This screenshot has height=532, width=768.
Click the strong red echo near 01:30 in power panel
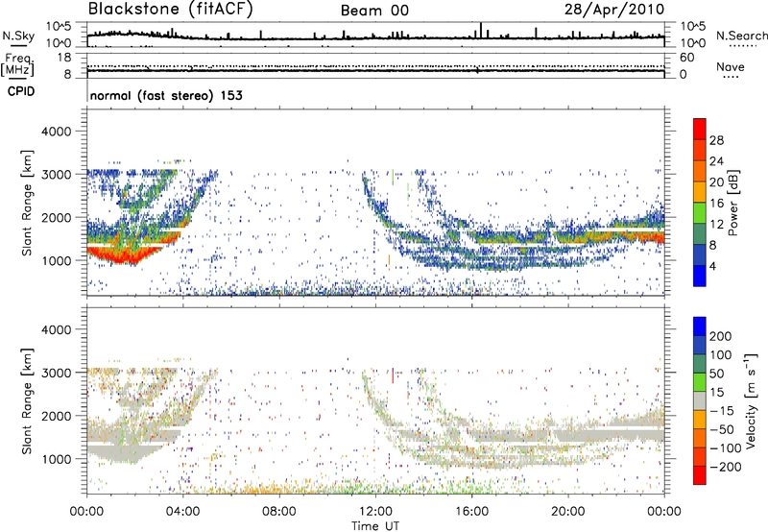coord(124,254)
